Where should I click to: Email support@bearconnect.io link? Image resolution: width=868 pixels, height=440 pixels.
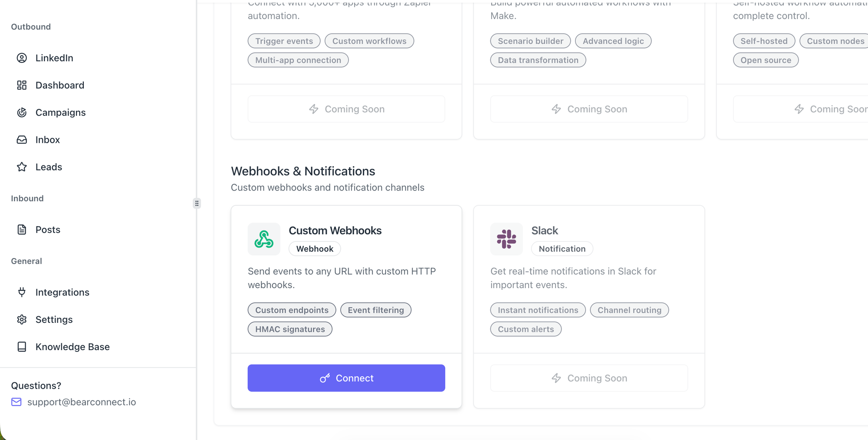coord(82,402)
